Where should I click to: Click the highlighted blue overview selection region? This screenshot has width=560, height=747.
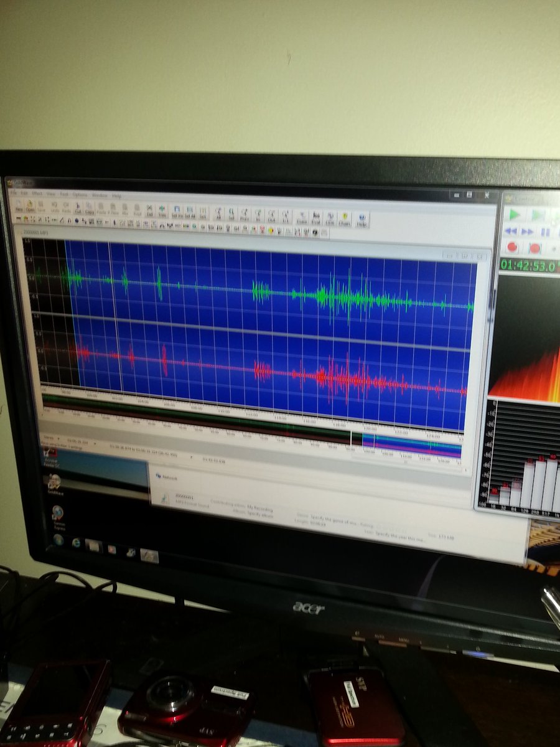(412, 445)
